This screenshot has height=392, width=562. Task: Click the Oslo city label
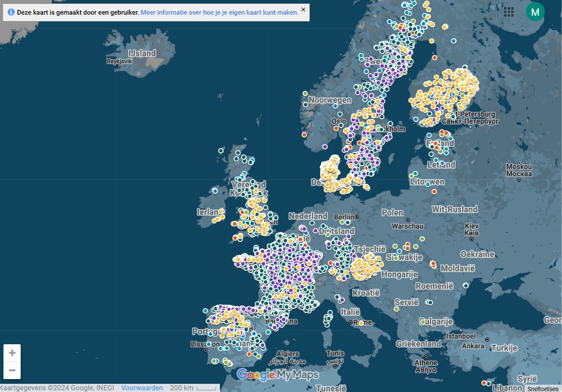[x=339, y=121]
